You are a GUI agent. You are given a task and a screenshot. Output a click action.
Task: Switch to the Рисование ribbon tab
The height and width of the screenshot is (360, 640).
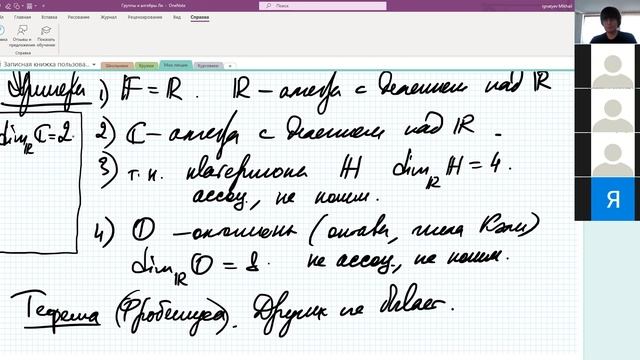point(78,17)
